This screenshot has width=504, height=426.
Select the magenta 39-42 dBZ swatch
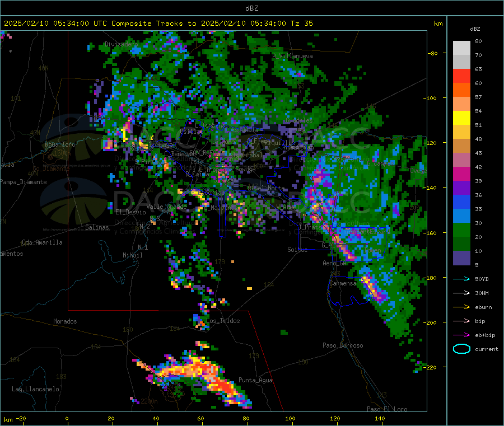[x=461, y=174]
